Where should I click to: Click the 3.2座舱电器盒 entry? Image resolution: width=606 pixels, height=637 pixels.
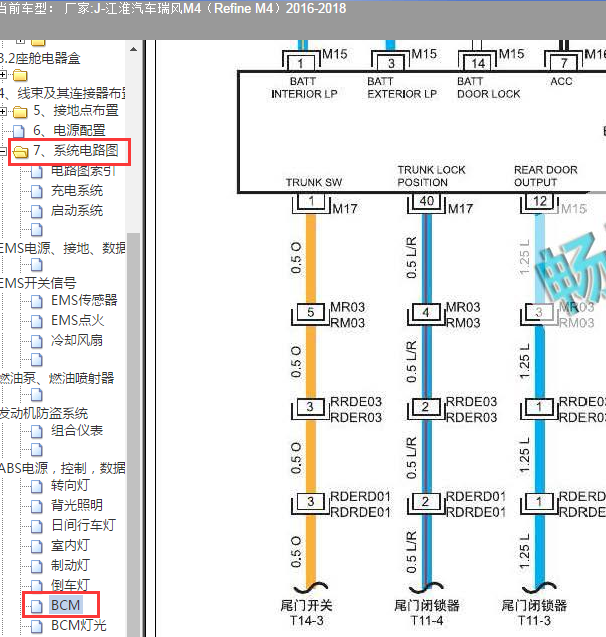(40, 58)
